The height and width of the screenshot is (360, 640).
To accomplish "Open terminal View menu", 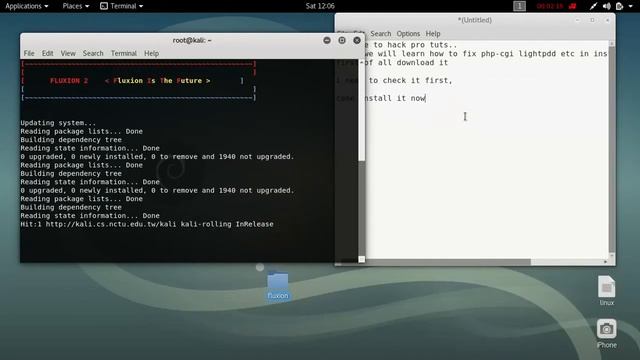I will [x=68, y=53].
